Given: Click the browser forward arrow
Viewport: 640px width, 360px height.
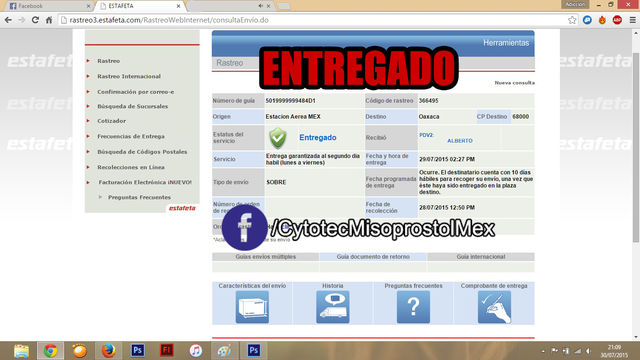Looking at the screenshot, I should pos(22,20).
